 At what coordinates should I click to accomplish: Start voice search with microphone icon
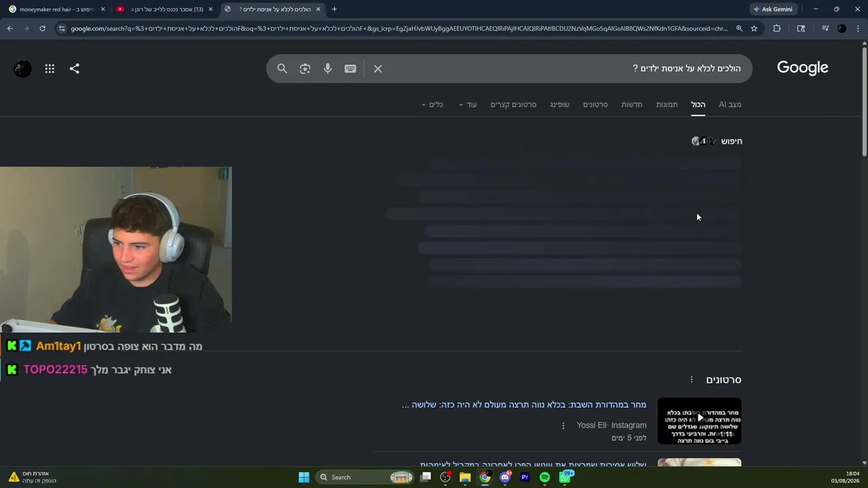(x=328, y=68)
